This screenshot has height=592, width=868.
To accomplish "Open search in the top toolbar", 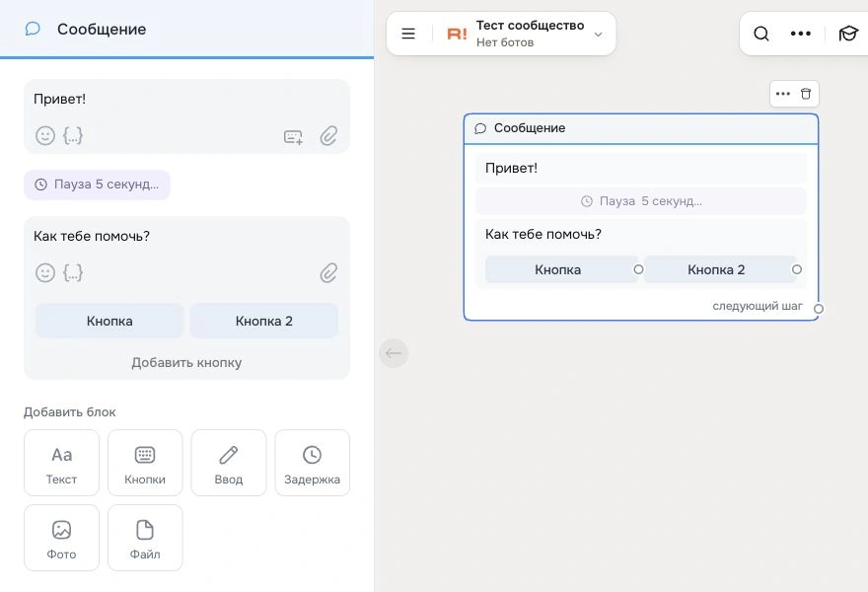I will click(x=761, y=34).
